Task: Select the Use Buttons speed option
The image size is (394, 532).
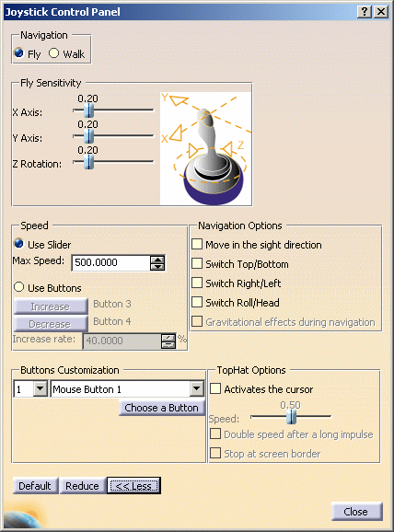Action: click(19, 287)
